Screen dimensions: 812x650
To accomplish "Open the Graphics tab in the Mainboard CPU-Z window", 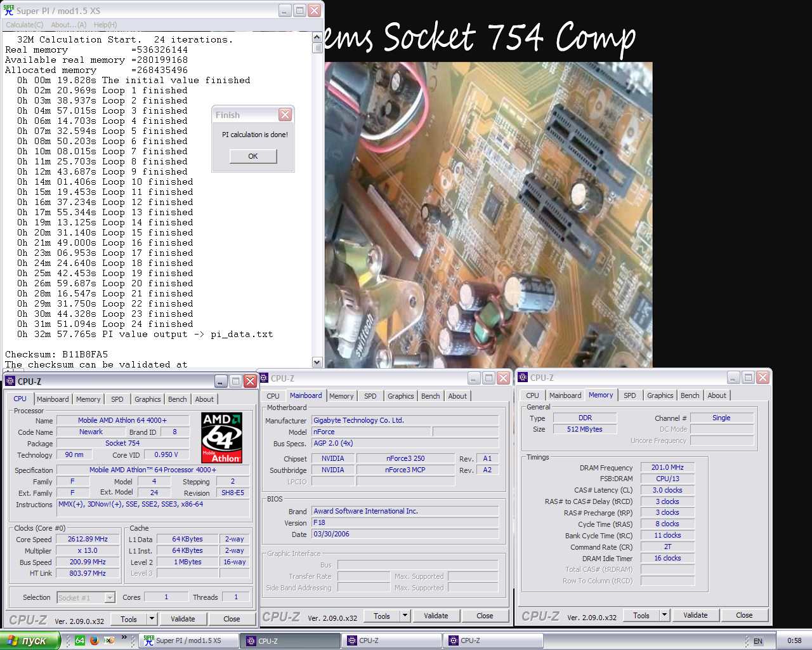I will pyautogui.click(x=401, y=396).
